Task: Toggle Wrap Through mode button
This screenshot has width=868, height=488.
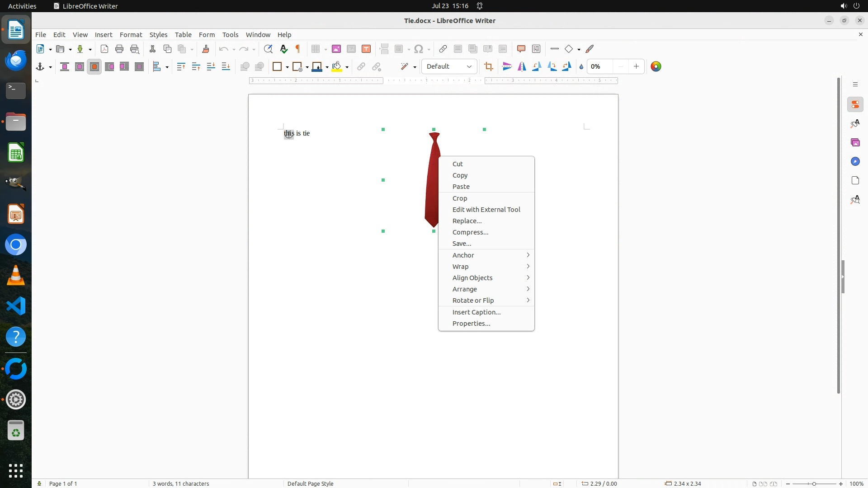Action: [139, 67]
